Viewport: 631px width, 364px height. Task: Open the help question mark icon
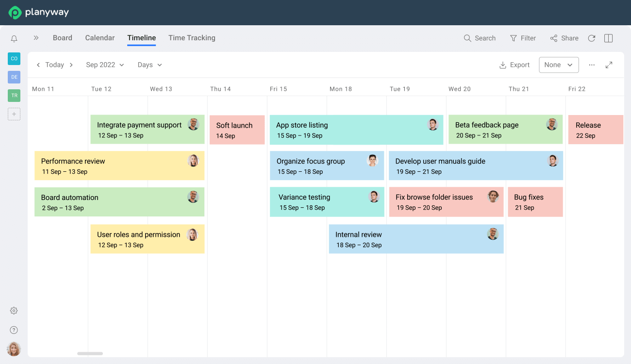coord(14,330)
